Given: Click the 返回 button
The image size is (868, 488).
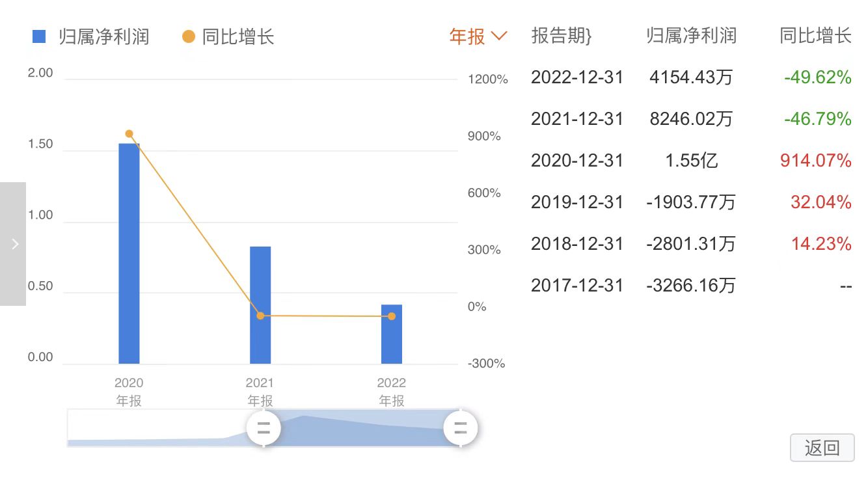Looking at the screenshot, I should coord(822,448).
